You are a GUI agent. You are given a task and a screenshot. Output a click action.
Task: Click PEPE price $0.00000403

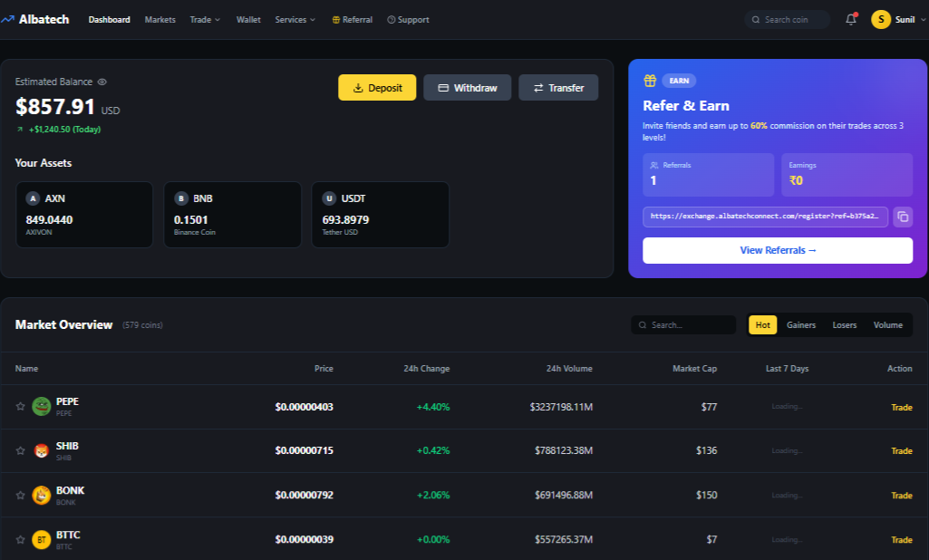[x=304, y=407]
